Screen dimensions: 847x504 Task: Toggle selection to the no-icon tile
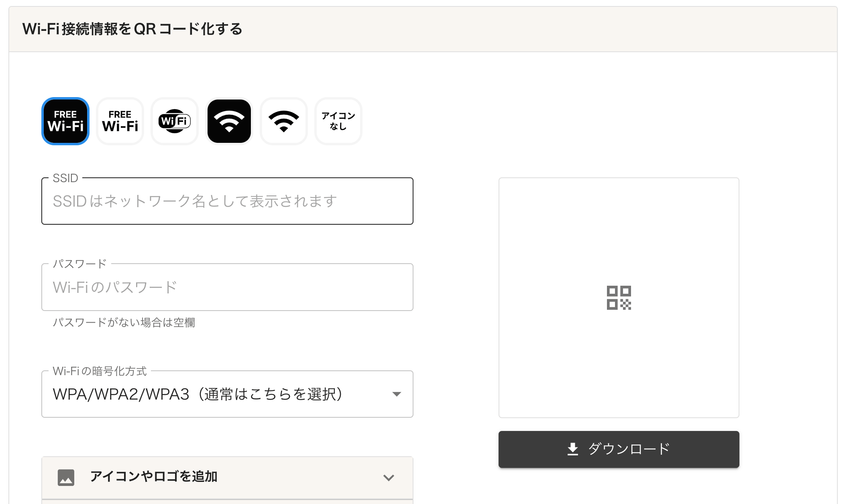pyautogui.click(x=338, y=121)
